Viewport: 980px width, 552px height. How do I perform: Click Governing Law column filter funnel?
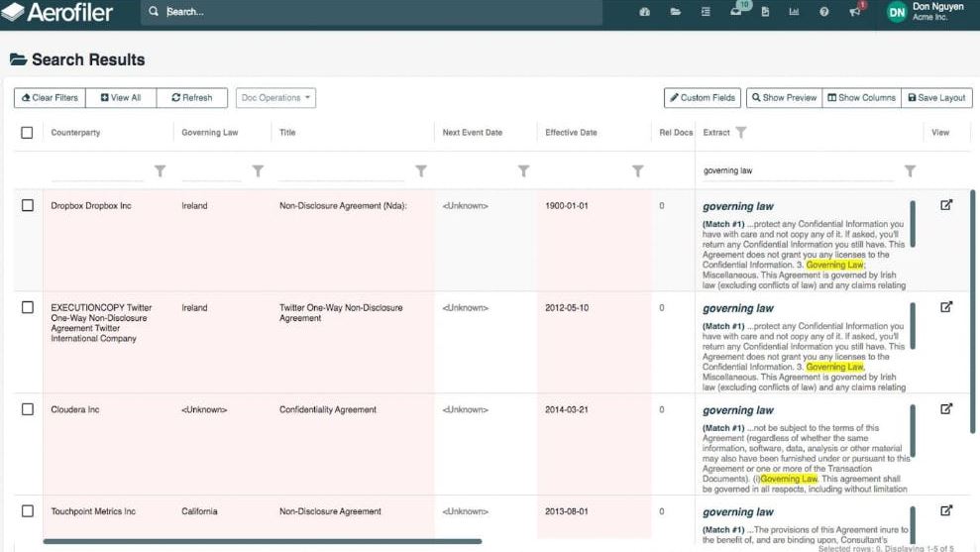[x=258, y=170]
